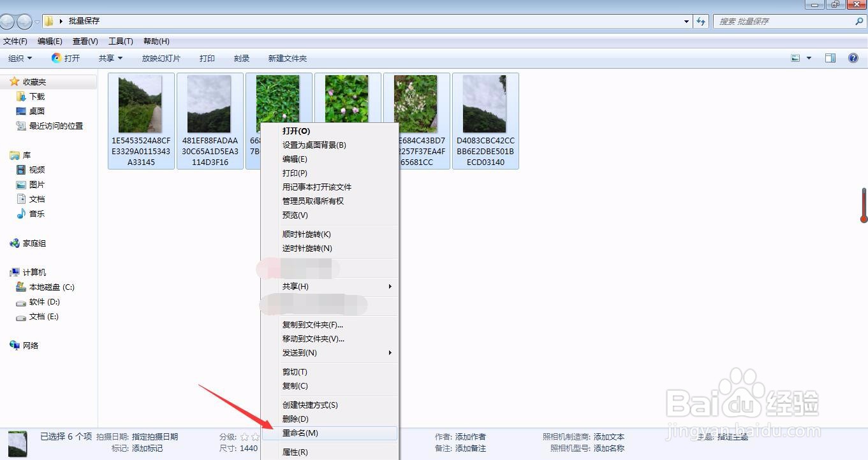Open 软件 (D:) drive
This screenshot has height=460, width=868.
tap(45, 302)
